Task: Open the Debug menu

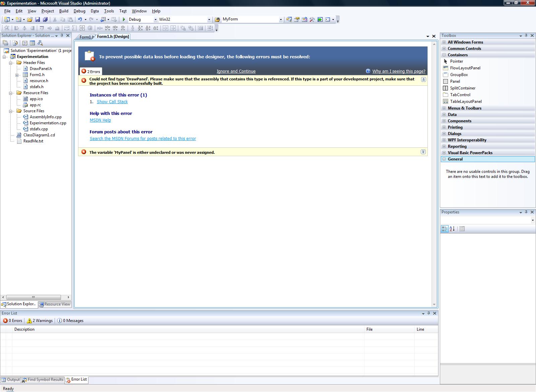Action: click(79, 11)
